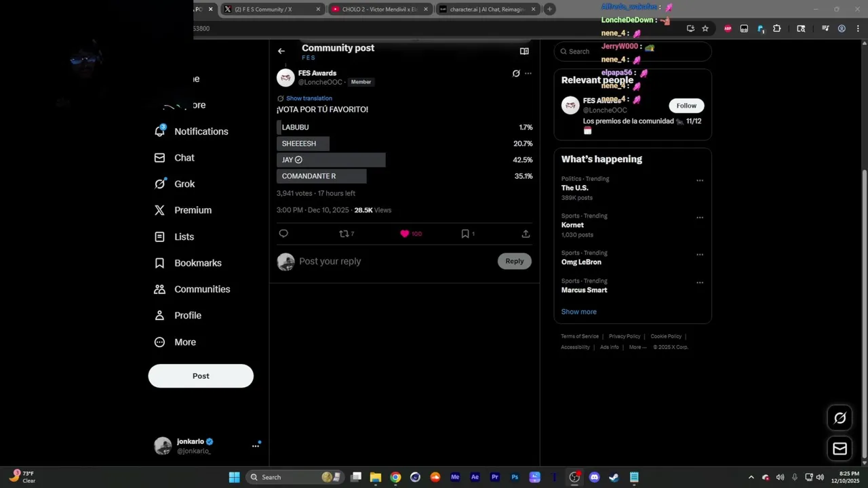Open Communities in the sidebar
868x488 pixels.
click(x=193, y=289)
